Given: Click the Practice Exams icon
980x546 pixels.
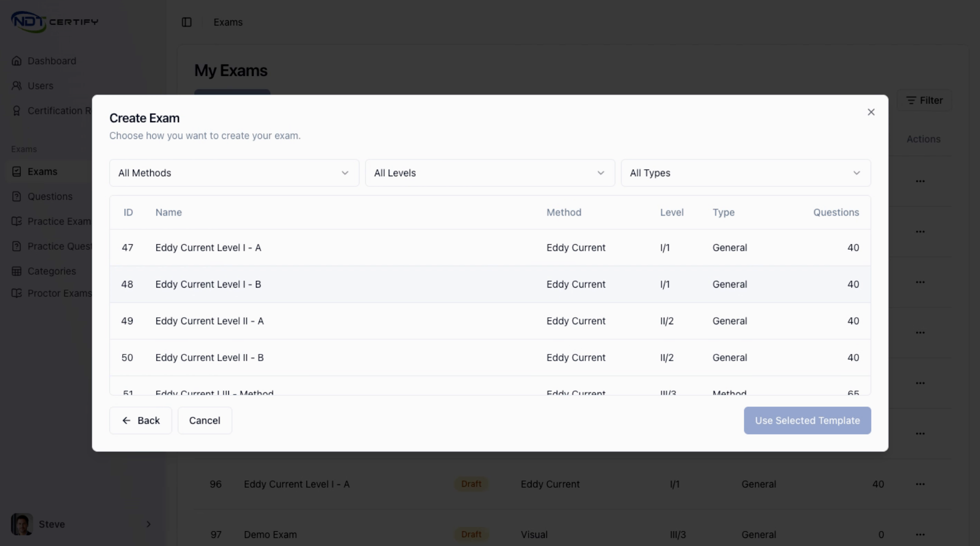Looking at the screenshot, I should click(17, 221).
